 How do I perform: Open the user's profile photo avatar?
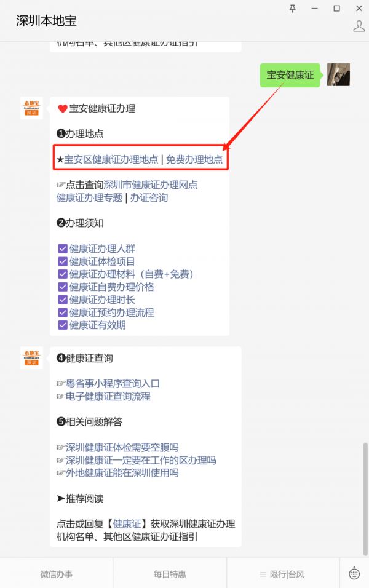(338, 74)
